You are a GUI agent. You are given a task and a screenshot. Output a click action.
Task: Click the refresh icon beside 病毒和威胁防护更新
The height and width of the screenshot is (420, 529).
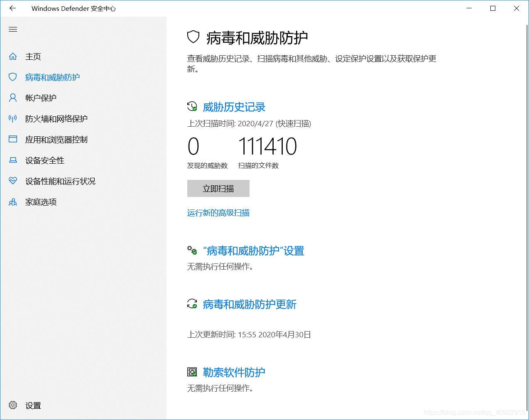point(192,304)
